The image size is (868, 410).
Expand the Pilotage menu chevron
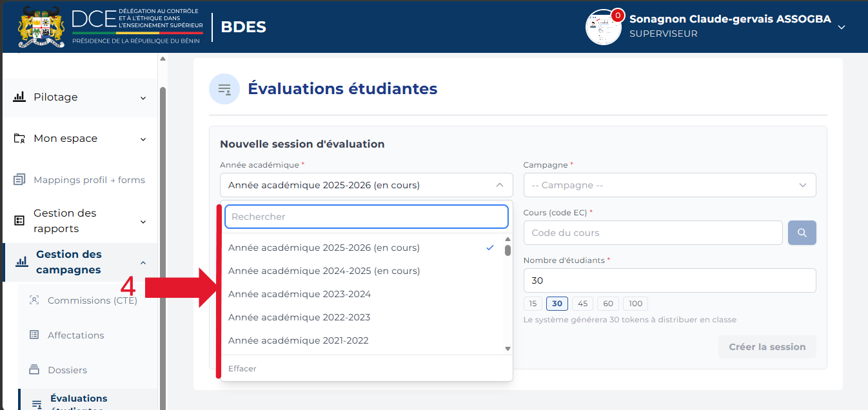[x=143, y=98]
